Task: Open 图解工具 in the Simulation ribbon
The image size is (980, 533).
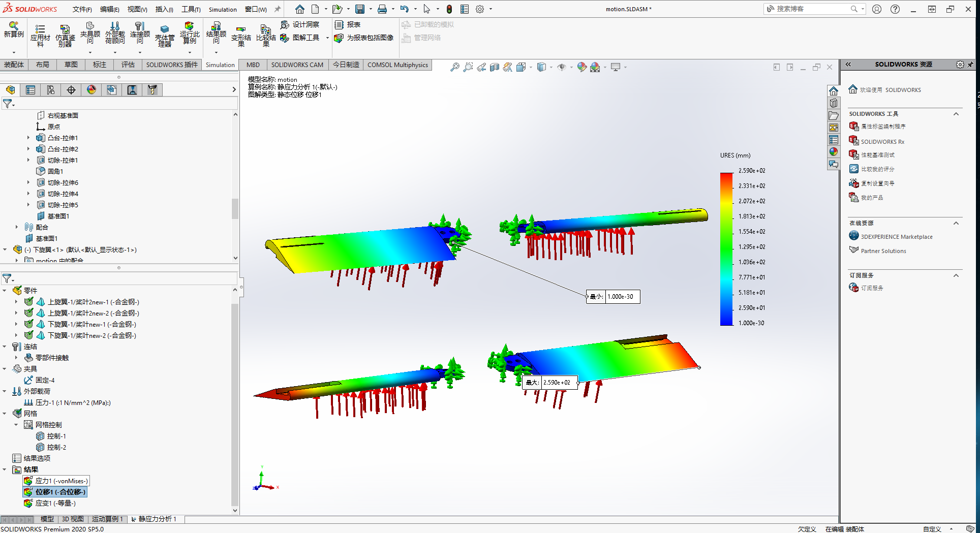Action: tap(304, 38)
